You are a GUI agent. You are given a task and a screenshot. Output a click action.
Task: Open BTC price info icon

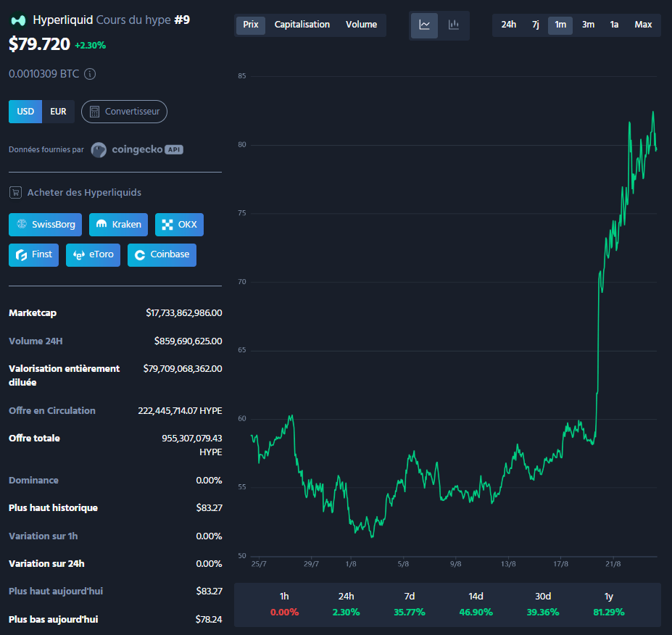[90, 74]
